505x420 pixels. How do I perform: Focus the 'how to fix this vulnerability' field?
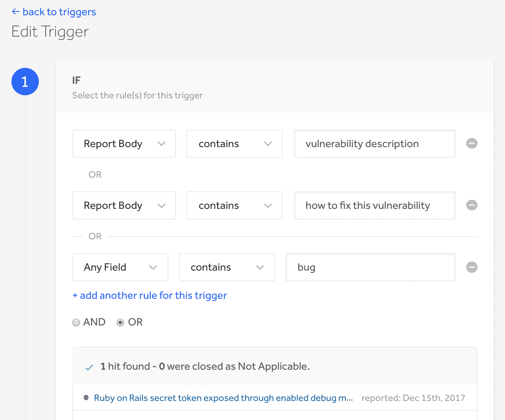374,205
